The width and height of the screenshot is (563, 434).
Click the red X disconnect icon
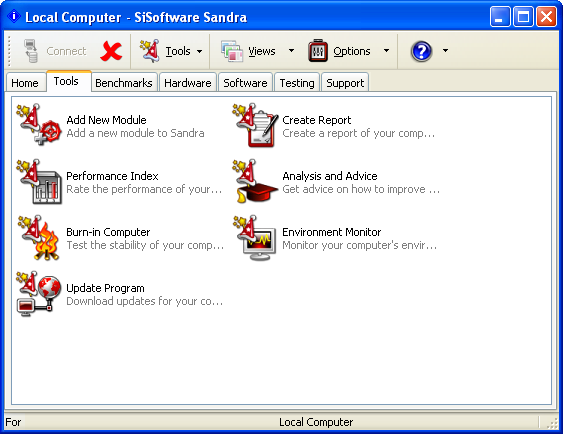click(x=111, y=51)
